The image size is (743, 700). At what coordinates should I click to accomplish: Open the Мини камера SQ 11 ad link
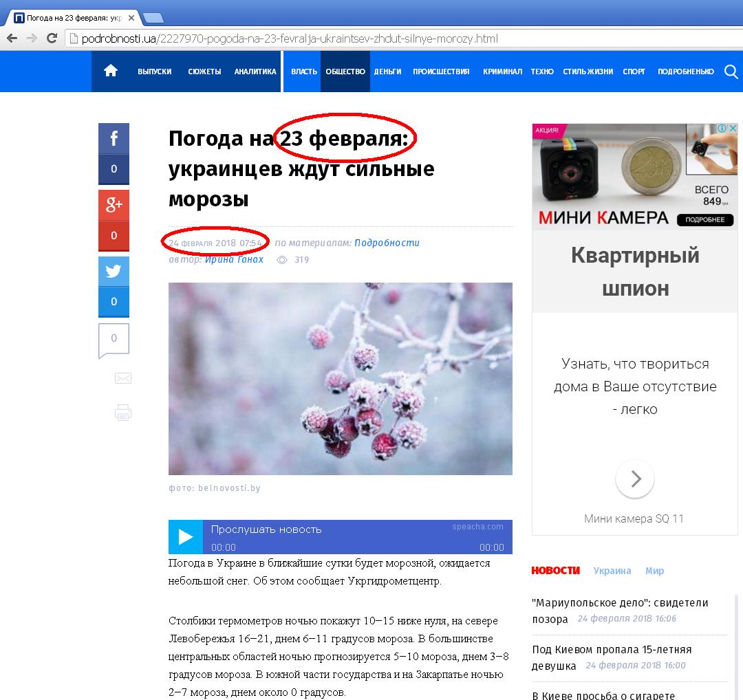point(634,518)
